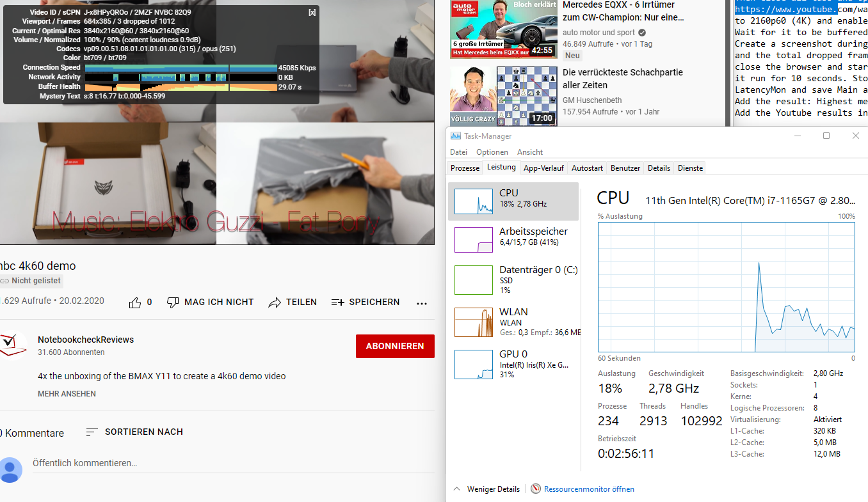Click the Task-Manager title bar icon
The image size is (868, 502).
coord(456,136)
